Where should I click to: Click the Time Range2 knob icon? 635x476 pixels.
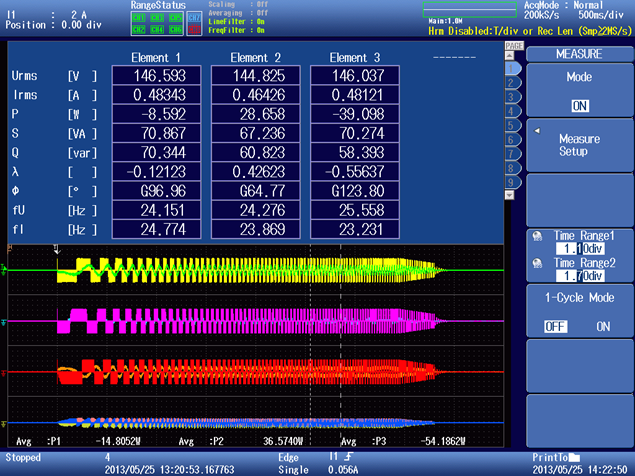click(x=537, y=263)
